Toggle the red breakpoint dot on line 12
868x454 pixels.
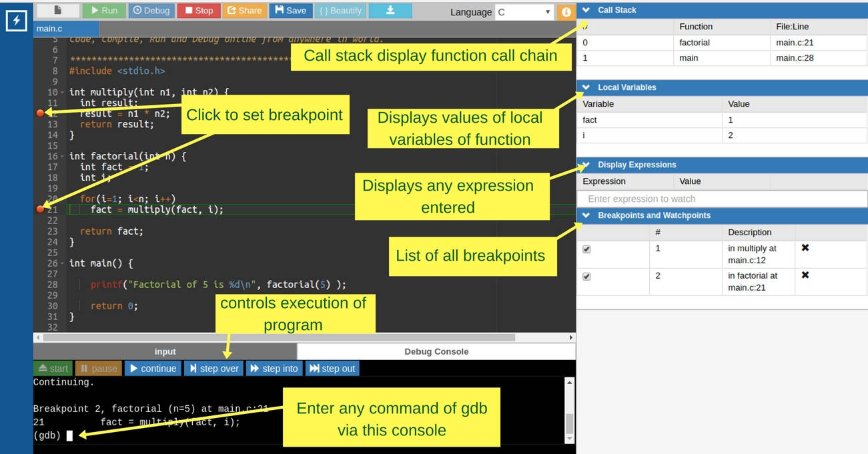(40, 113)
